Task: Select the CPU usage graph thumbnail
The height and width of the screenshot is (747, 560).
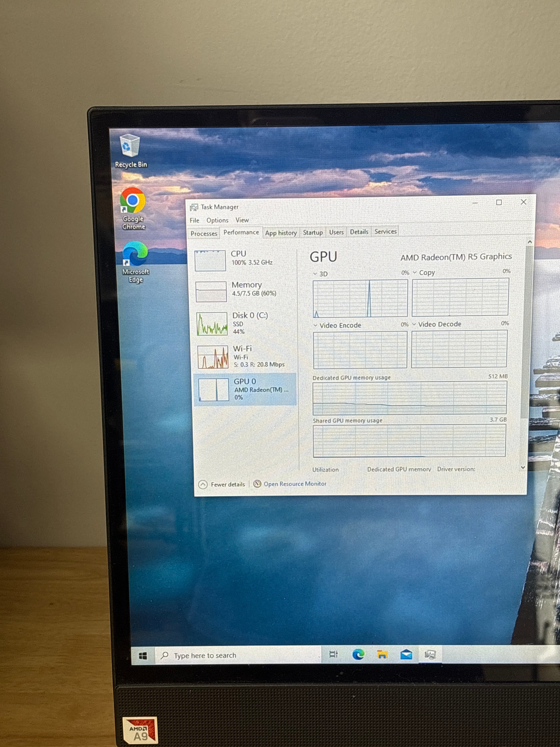Action: pos(210,260)
